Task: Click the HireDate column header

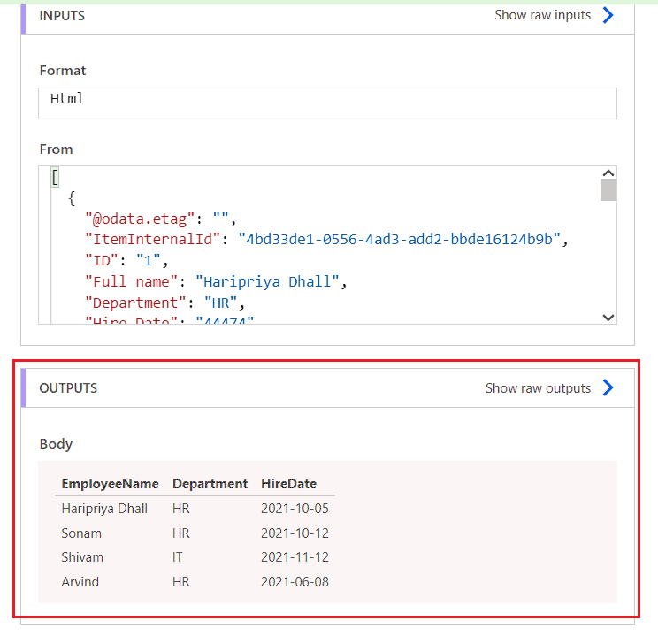Action: click(x=288, y=484)
